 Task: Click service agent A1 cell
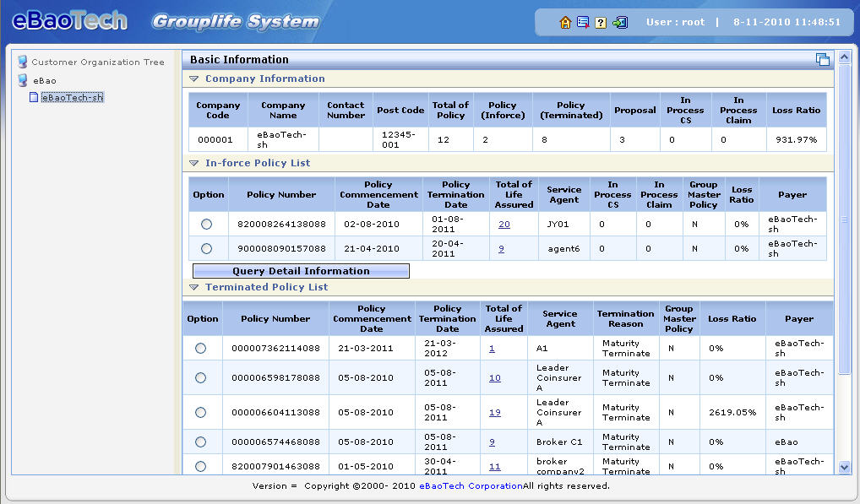pos(559,349)
